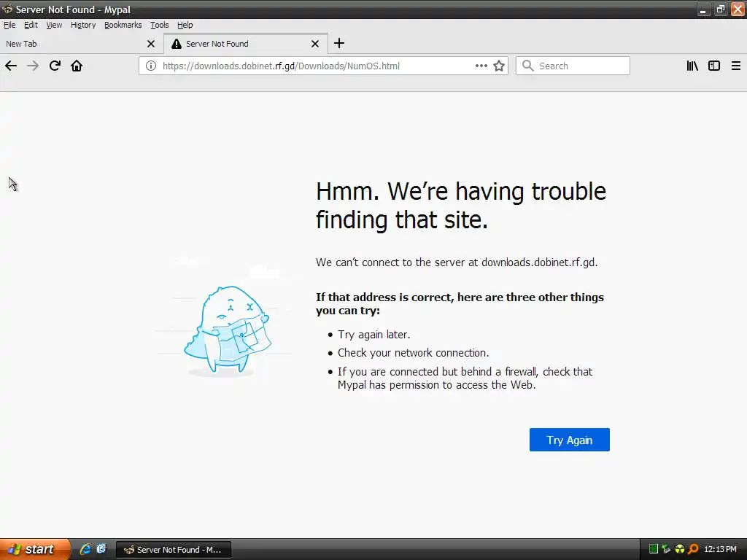This screenshot has height=560, width=747.
Task: Click the second quick launch browser icon
Action: pos(101,549)
